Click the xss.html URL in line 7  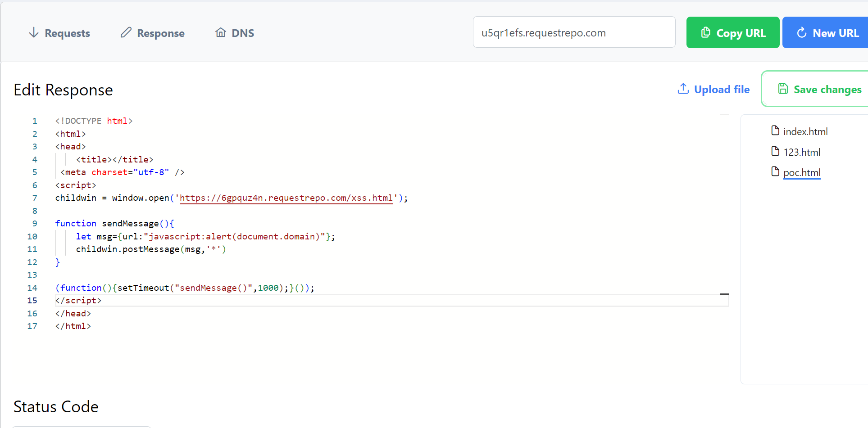coord(286,198)
